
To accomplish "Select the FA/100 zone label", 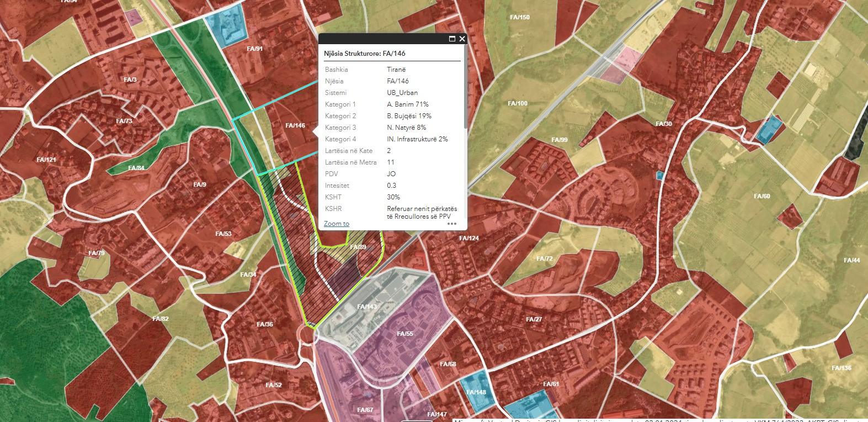I will tap(517, 103).
